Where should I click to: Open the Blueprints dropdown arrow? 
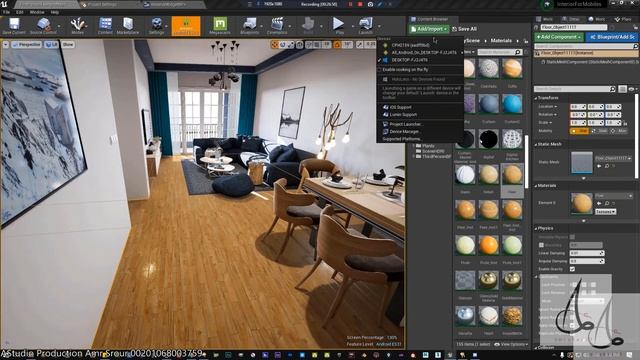click(262, 26)
